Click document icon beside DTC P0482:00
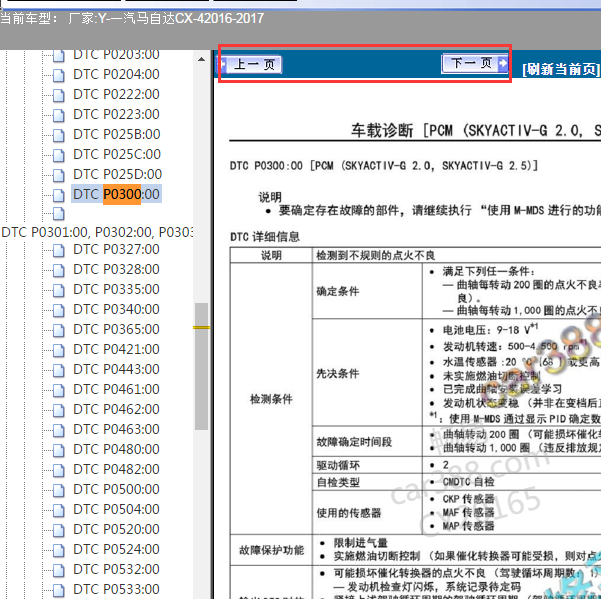601x599 pixels. (59, 470)
